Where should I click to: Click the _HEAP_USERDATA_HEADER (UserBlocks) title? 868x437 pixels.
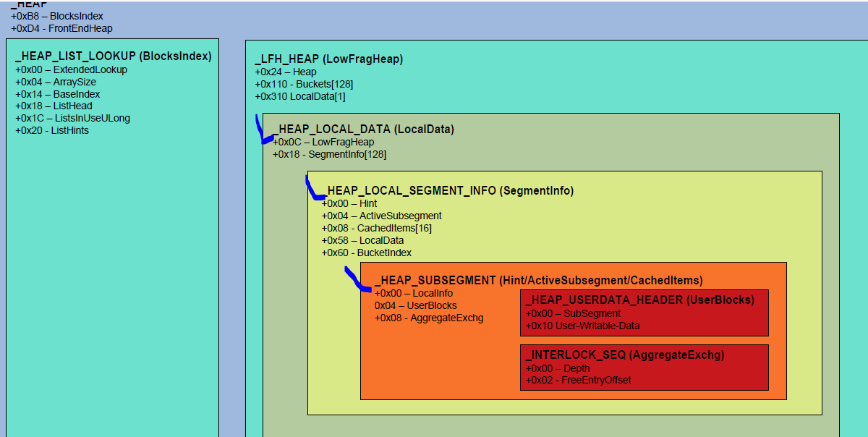(x=639, y=300)
